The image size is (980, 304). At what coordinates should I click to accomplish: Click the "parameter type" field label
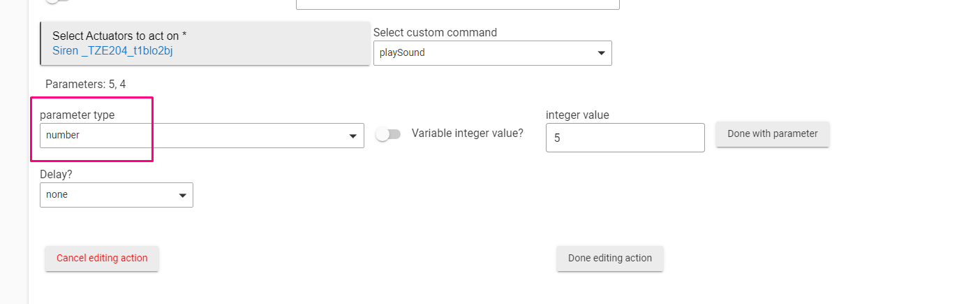click(77, 115)
